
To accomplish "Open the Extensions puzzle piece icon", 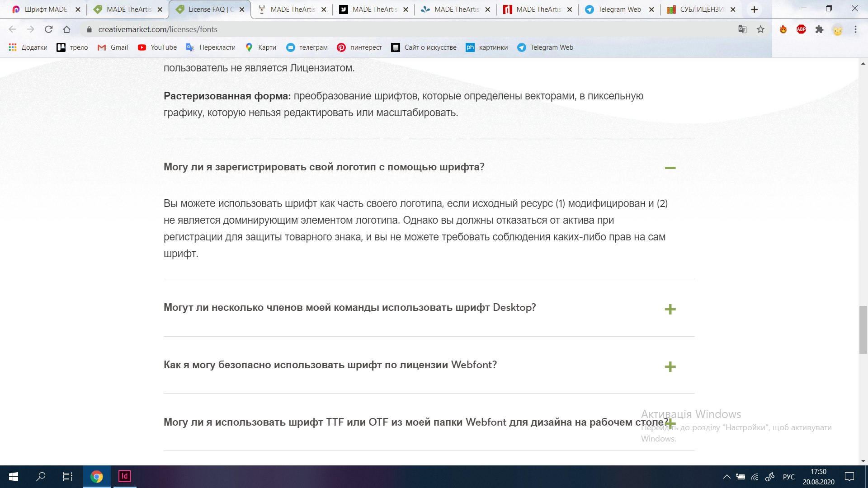I will click(x=819, y=29).
